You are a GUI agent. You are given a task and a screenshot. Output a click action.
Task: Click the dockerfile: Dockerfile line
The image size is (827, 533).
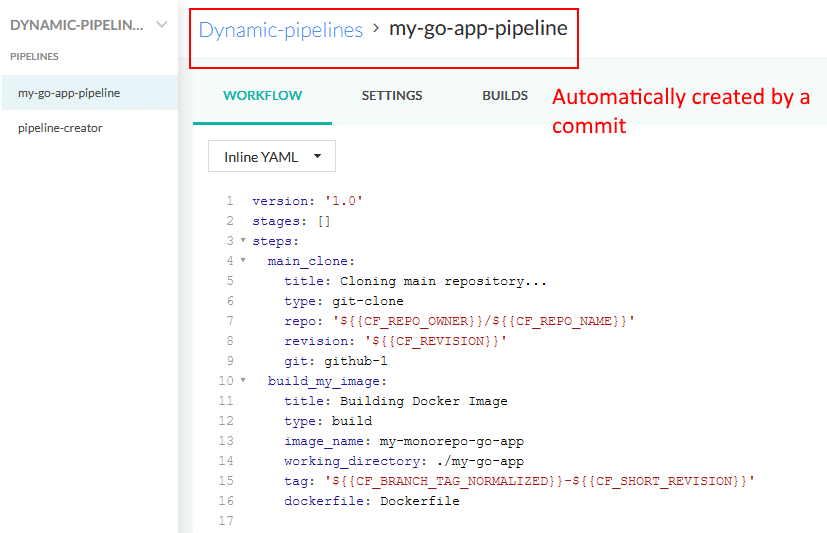click(371, 501)
